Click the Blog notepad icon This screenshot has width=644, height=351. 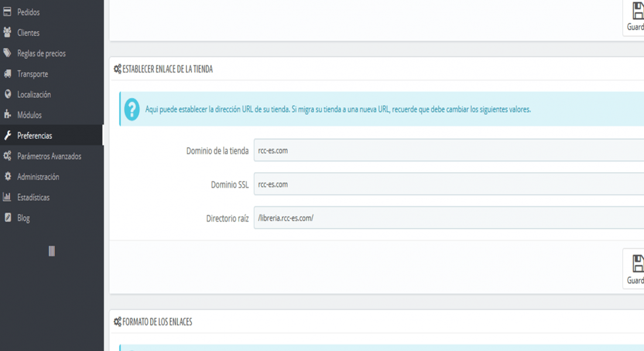click(8, 217)
